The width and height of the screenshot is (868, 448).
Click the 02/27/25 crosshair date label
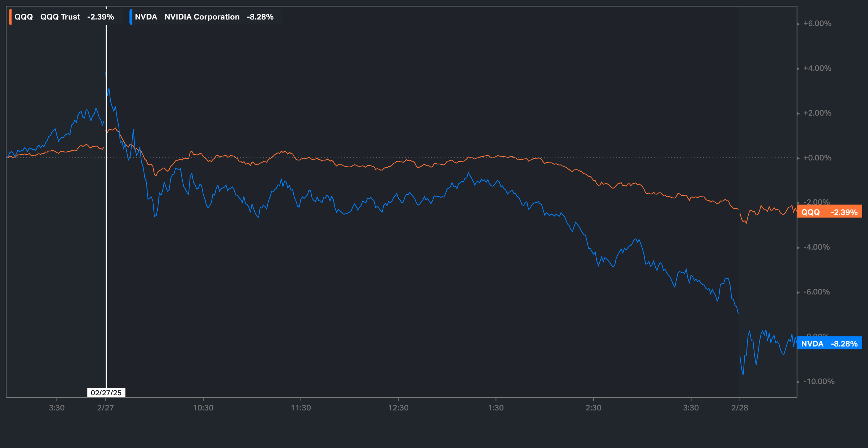click(x=106, y=393)
